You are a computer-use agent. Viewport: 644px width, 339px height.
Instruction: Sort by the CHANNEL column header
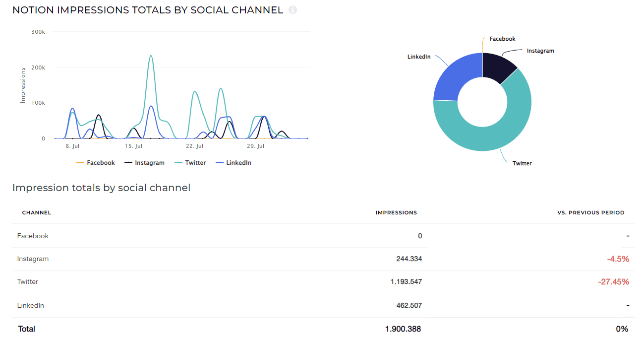[x=37, y=212]
